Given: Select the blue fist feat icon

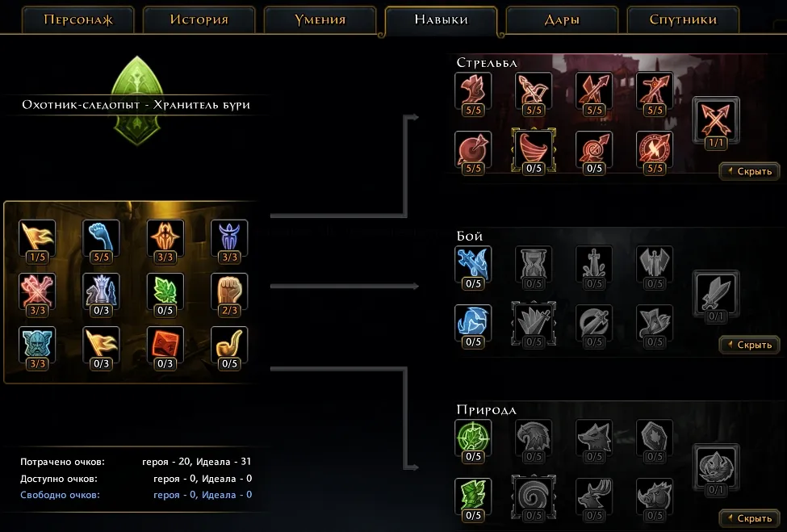Looking at the screenshot, I should (x=101, y=237).
